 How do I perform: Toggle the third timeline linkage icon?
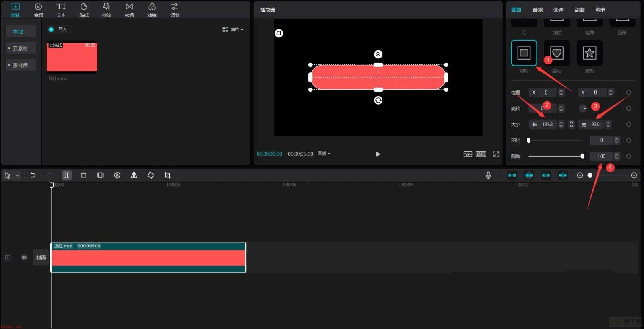click(x=546, y=175)
